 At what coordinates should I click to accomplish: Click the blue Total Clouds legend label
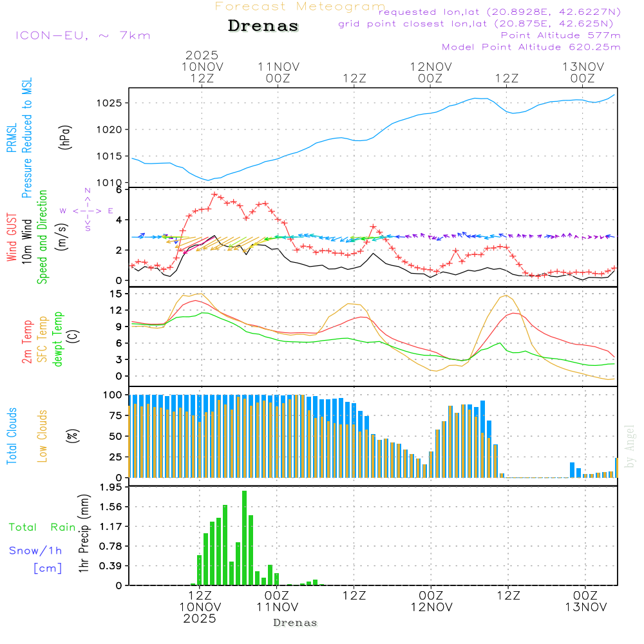point(12,435)
